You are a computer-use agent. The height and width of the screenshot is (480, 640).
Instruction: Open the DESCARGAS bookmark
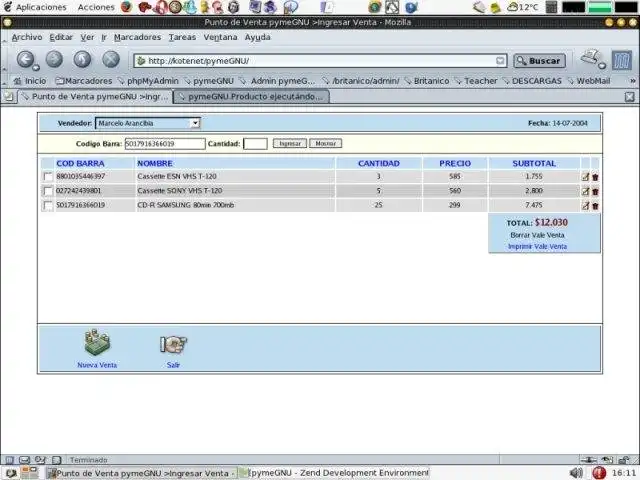click(532, 81)
